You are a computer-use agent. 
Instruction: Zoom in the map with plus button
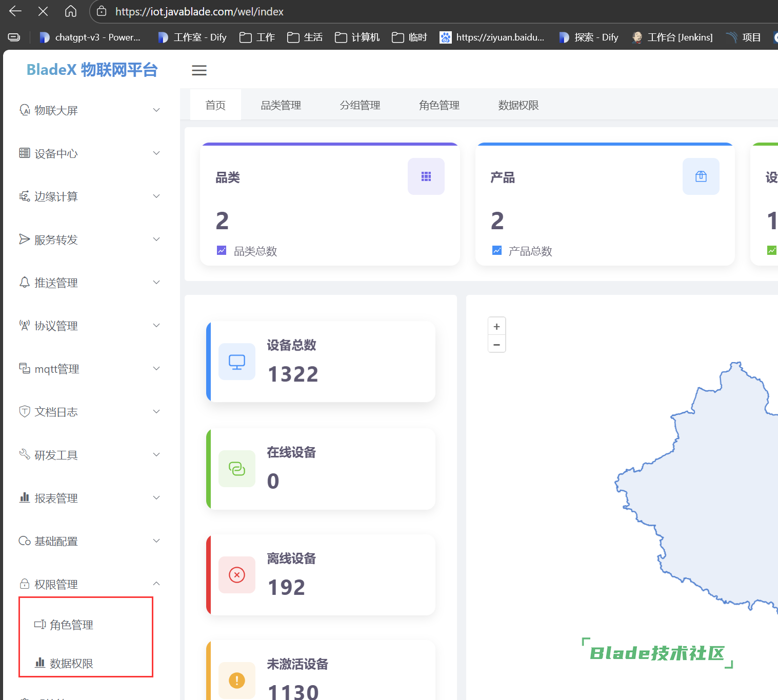click(x=496, y=327)
